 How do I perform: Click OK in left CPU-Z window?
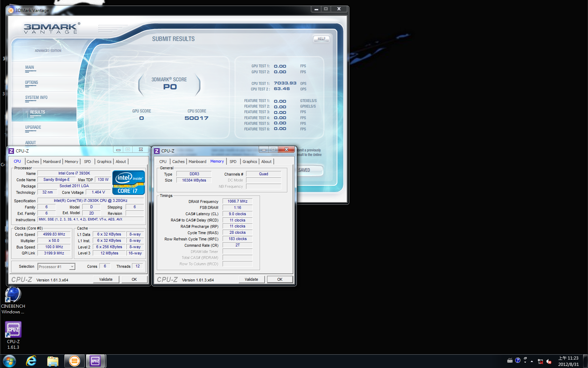[134, 279]
